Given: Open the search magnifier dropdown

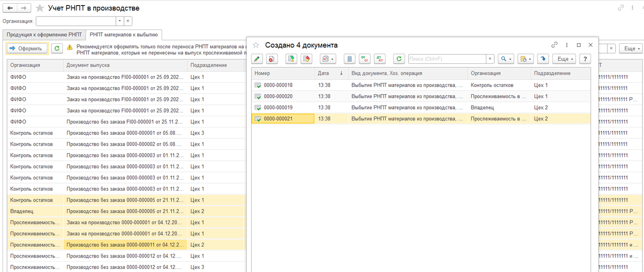Looking at the screenshot, I should pos(506,59).
